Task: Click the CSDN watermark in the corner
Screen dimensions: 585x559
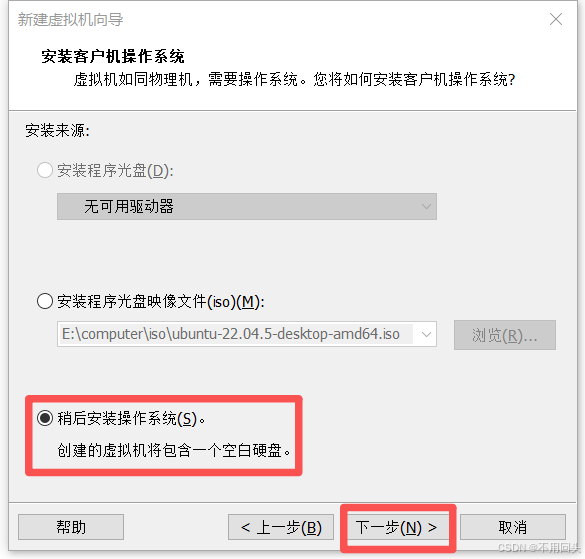Action: pos(539,548)
